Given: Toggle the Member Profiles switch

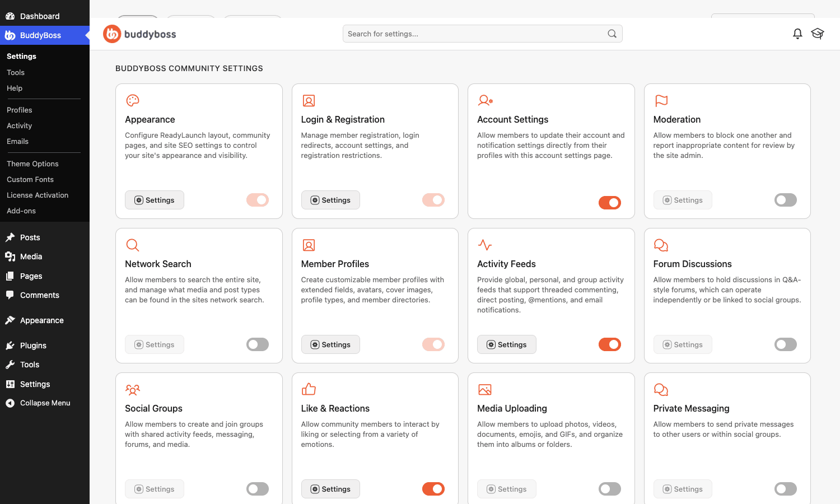Looking at the screenshot, I should click(433, 344).
